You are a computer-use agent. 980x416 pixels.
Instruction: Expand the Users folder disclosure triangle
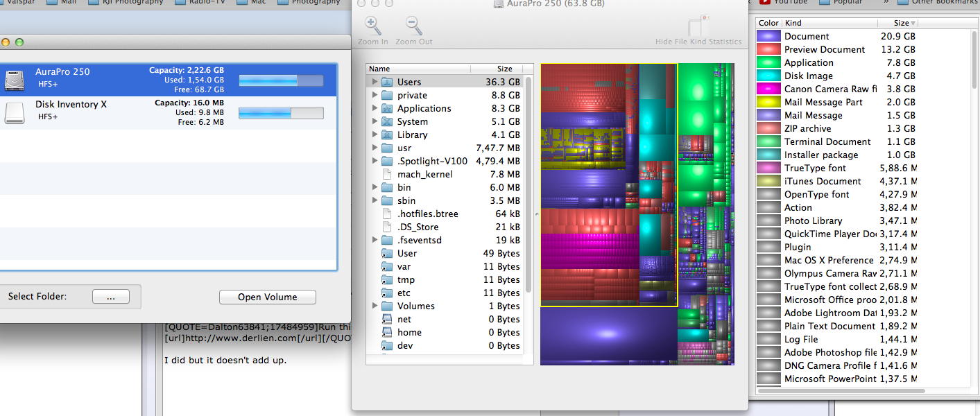tap(375, 82)
